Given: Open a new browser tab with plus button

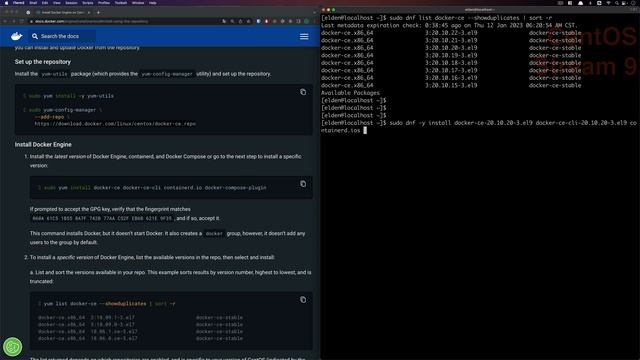Looking at the screenshot, I should tap(98, 12).
